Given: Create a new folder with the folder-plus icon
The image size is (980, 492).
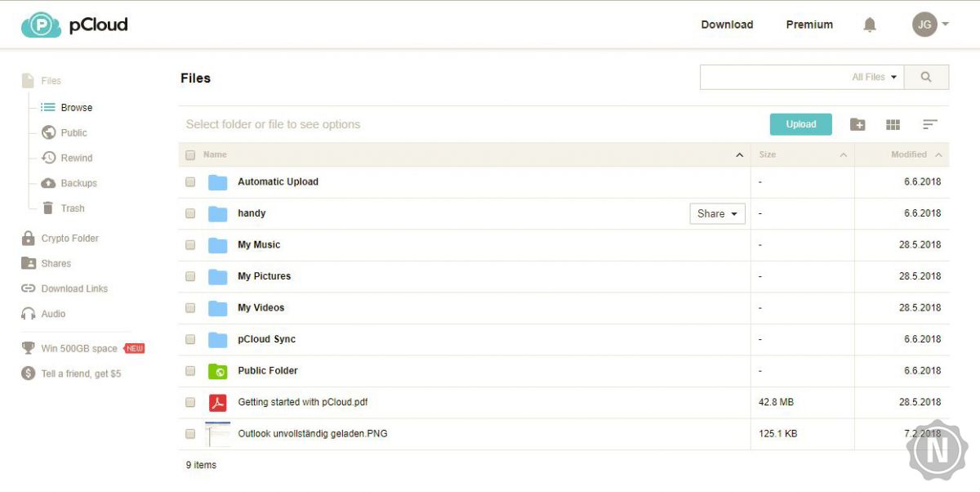Looking at the screenshot, I should [857, 124].
